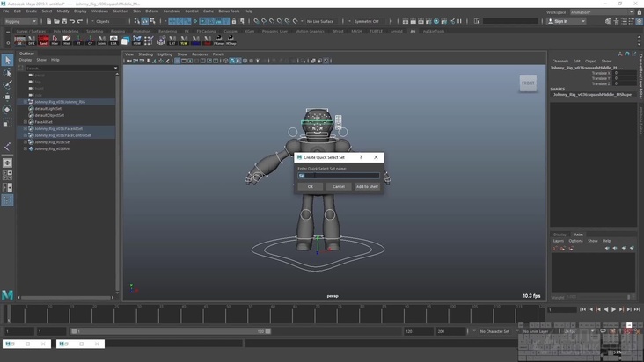644x362 pixels.
Task: Activate the Lasso select tool
Action: [7, 73]
